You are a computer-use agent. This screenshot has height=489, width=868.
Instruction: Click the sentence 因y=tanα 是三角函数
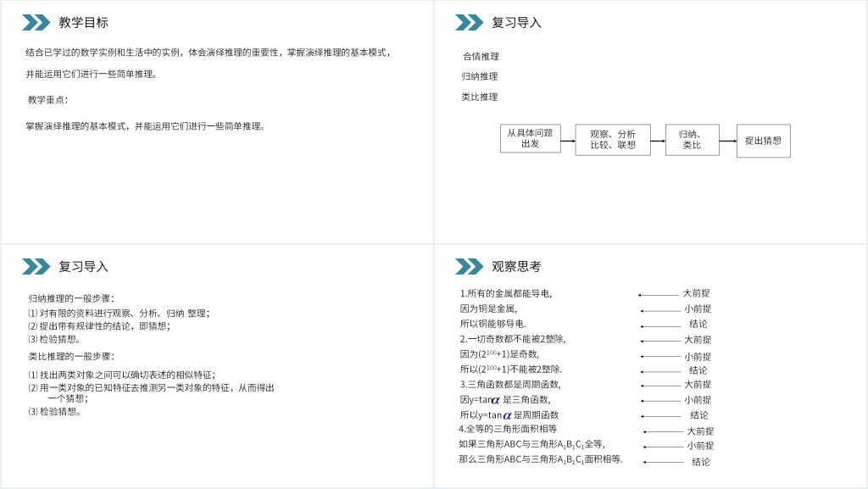coord(505,399)
